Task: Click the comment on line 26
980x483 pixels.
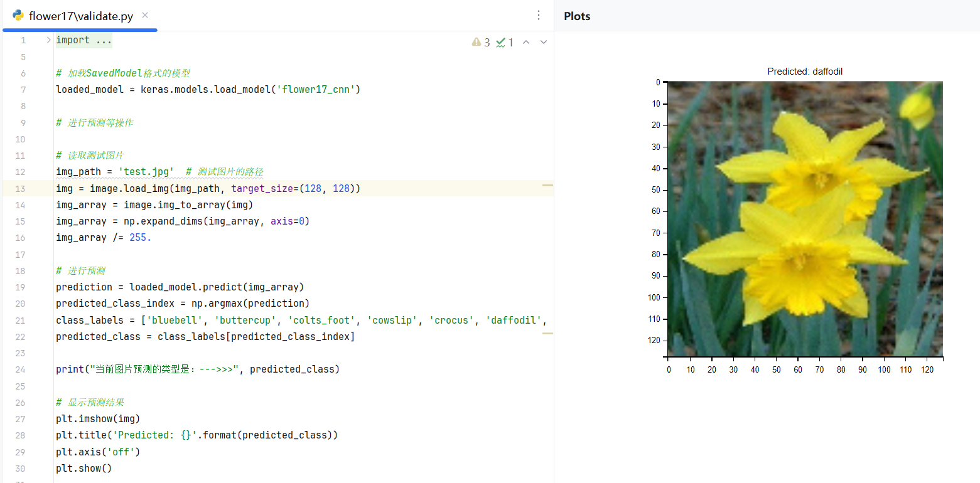Action: [x=90, y=402]
